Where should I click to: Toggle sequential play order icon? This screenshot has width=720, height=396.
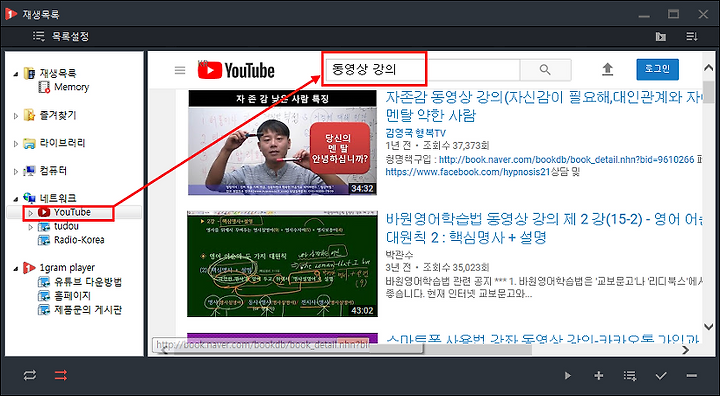coord(61,376)
